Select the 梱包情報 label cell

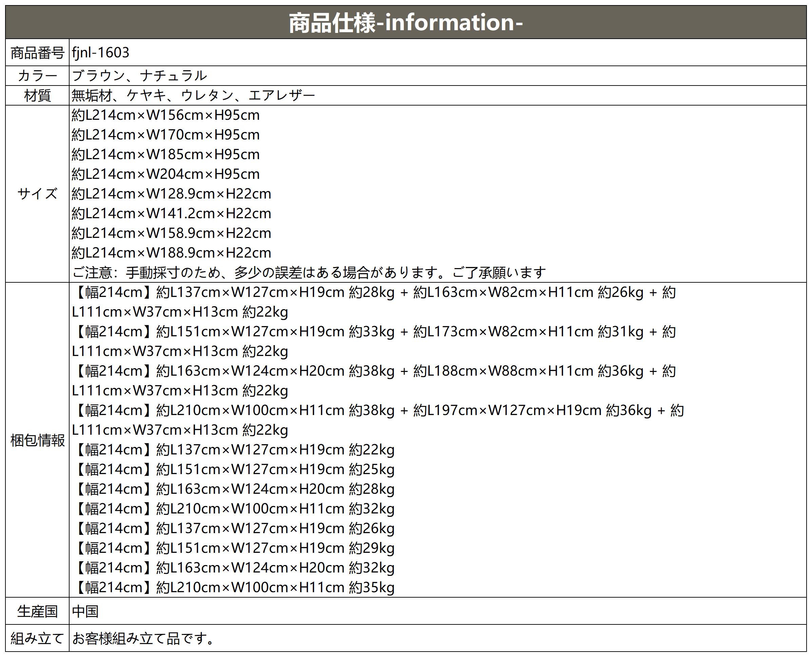37,440
